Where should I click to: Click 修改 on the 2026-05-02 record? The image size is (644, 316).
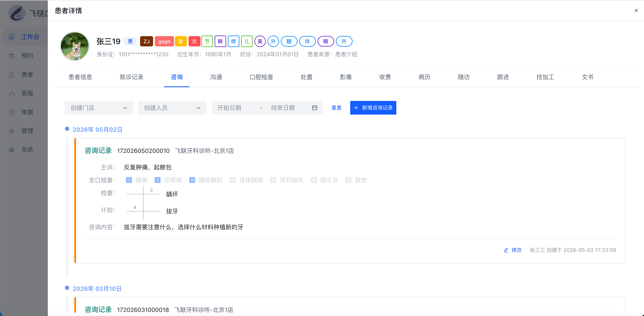(x=517, y=250)
